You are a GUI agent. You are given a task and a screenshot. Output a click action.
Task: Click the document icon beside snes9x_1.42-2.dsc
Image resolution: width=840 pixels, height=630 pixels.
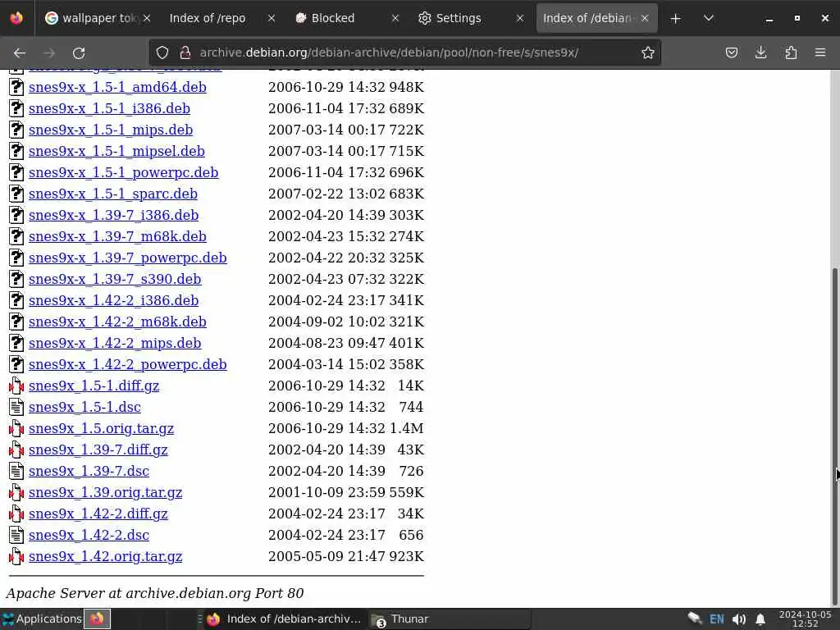click(x=16, y=535)
